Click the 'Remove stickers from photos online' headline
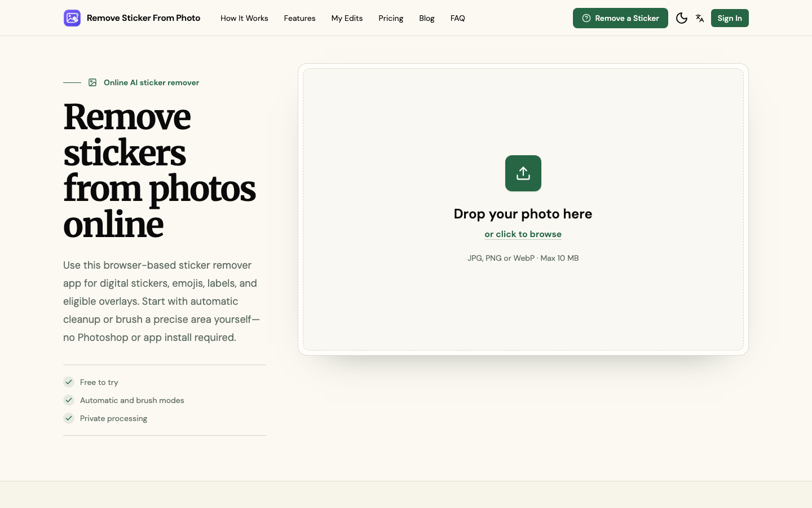 coord(160,170)
